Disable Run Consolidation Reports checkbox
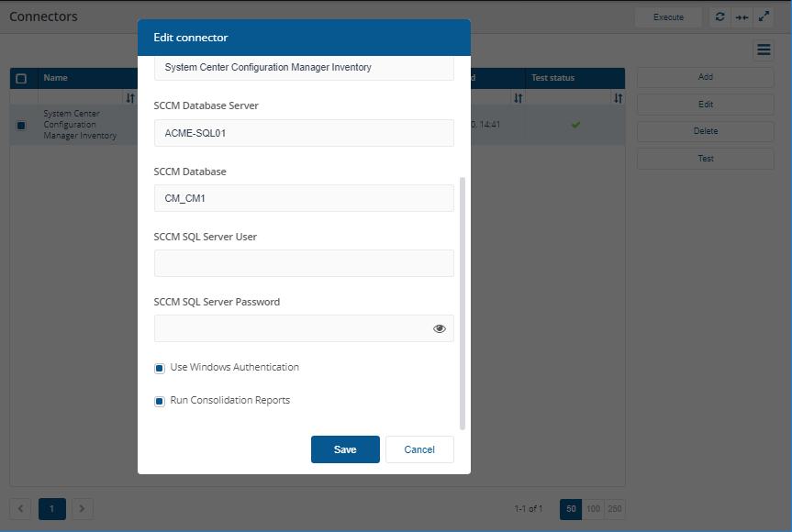Viewport: 792px width, 532px height. pos(160,401)
